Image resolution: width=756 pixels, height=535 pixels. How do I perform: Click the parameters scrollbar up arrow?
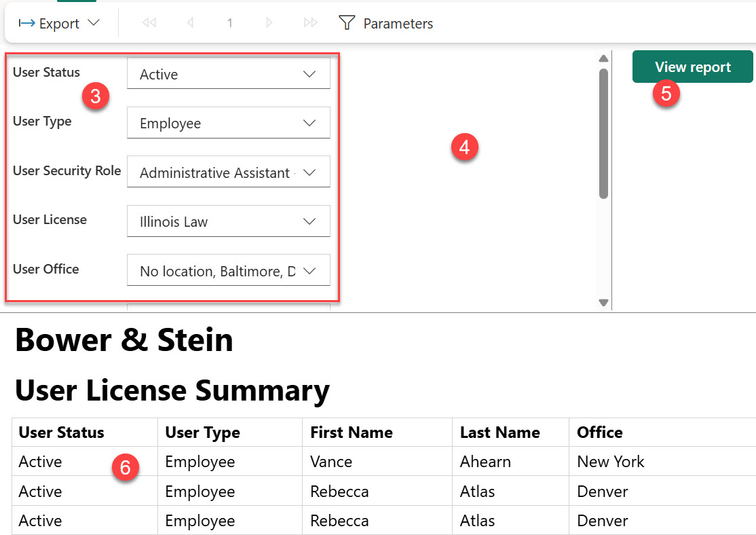coord(603,58)
